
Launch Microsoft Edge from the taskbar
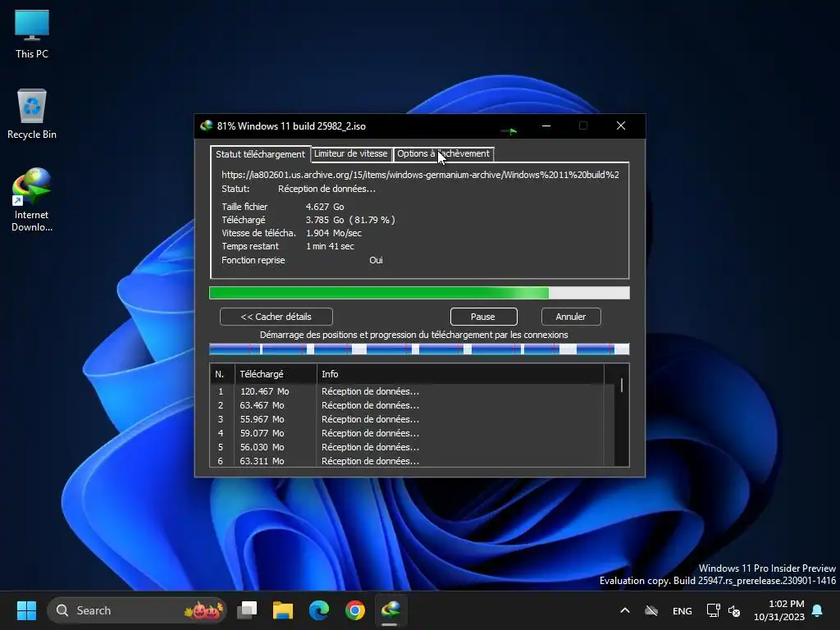tap(319, 610)
